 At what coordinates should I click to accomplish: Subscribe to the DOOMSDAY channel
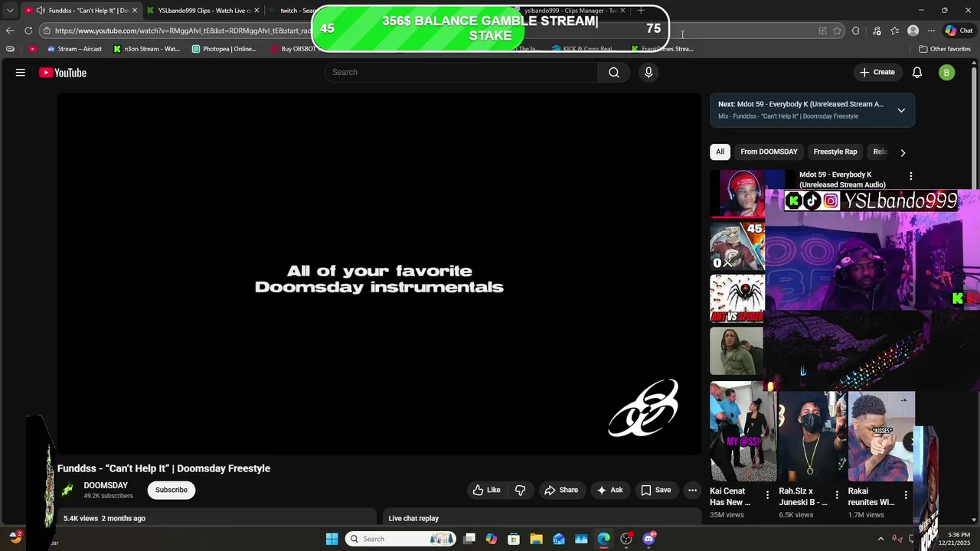(171, 490)
